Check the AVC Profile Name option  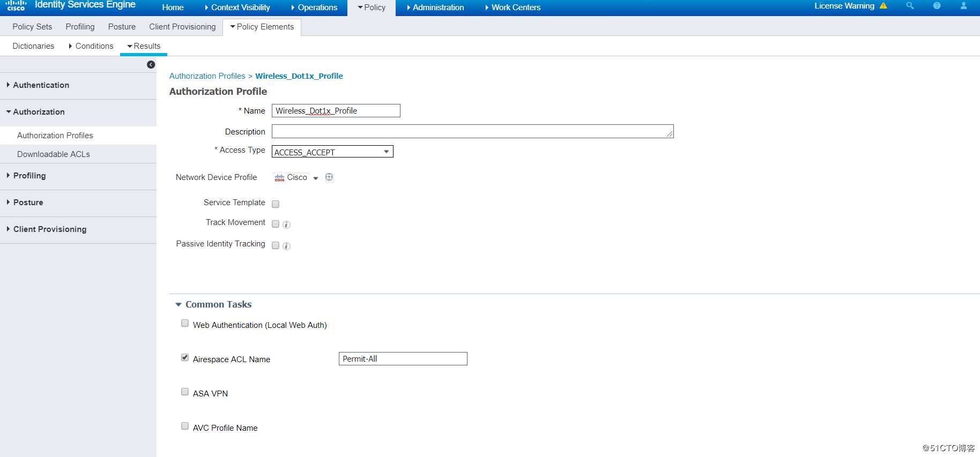(185, 426)
